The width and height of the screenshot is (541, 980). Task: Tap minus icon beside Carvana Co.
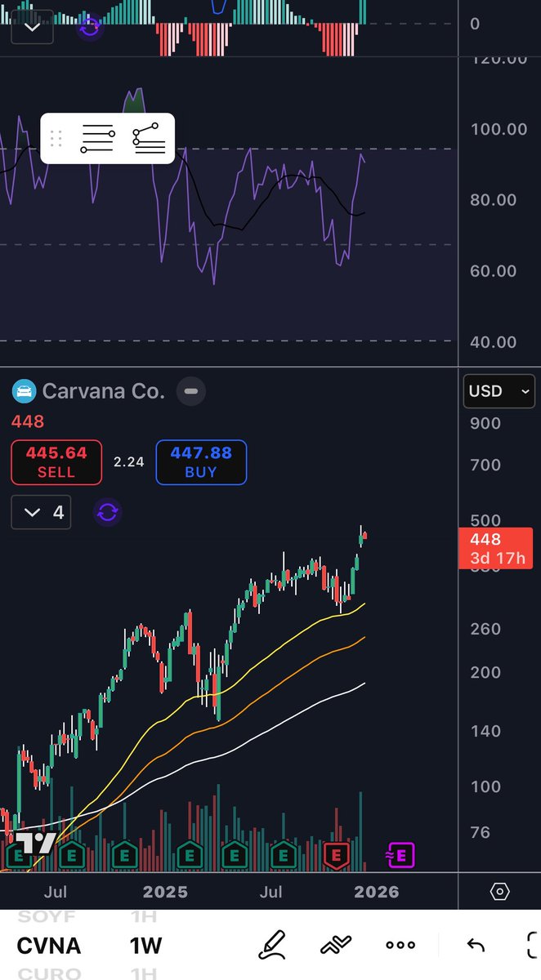click(190, 391)
